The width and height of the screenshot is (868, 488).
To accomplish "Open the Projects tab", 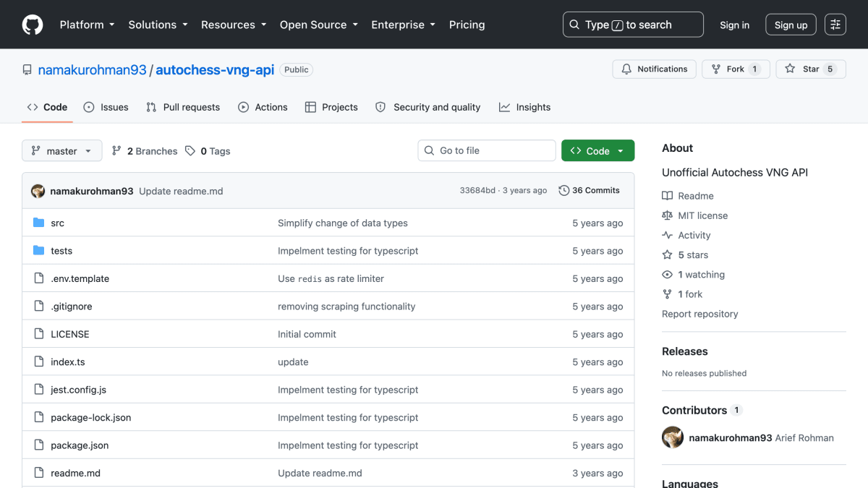I will tap(331, 107).
